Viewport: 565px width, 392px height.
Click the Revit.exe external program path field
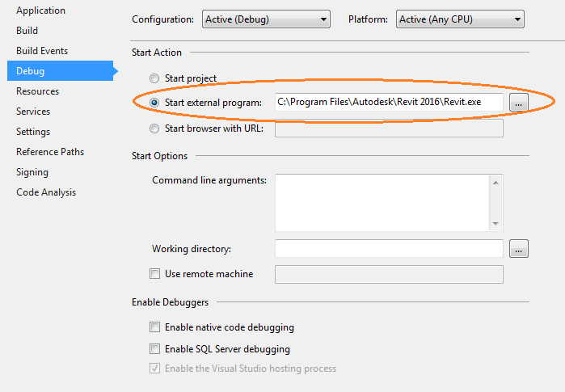(x=388, y=103)
